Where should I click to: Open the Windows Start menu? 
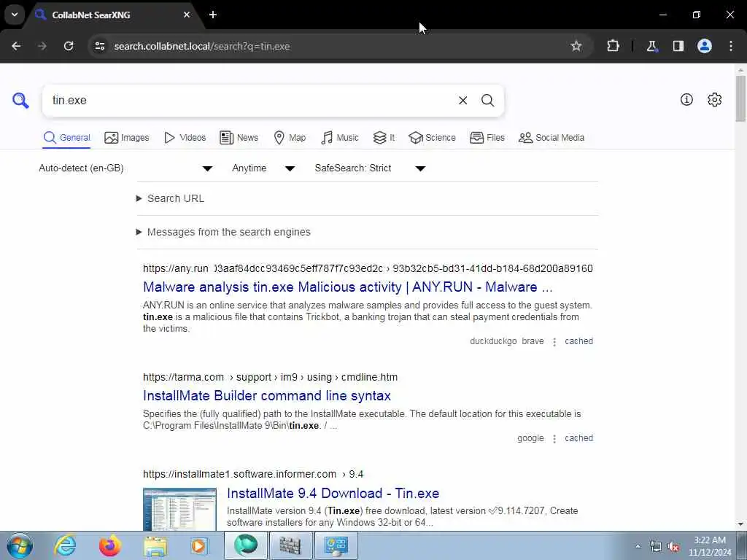pos(20,545)
